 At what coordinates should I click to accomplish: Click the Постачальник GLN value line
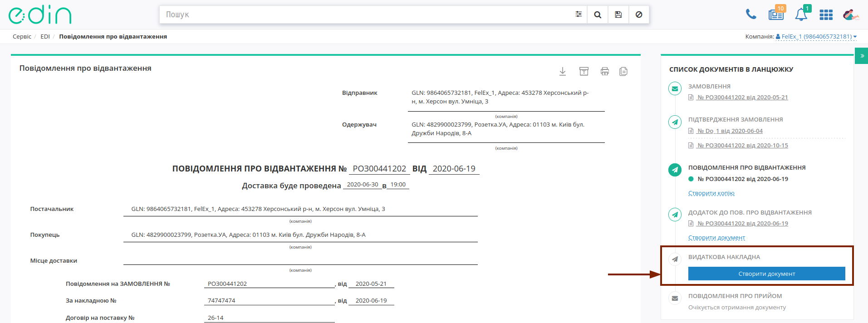(x=258, y=209)
